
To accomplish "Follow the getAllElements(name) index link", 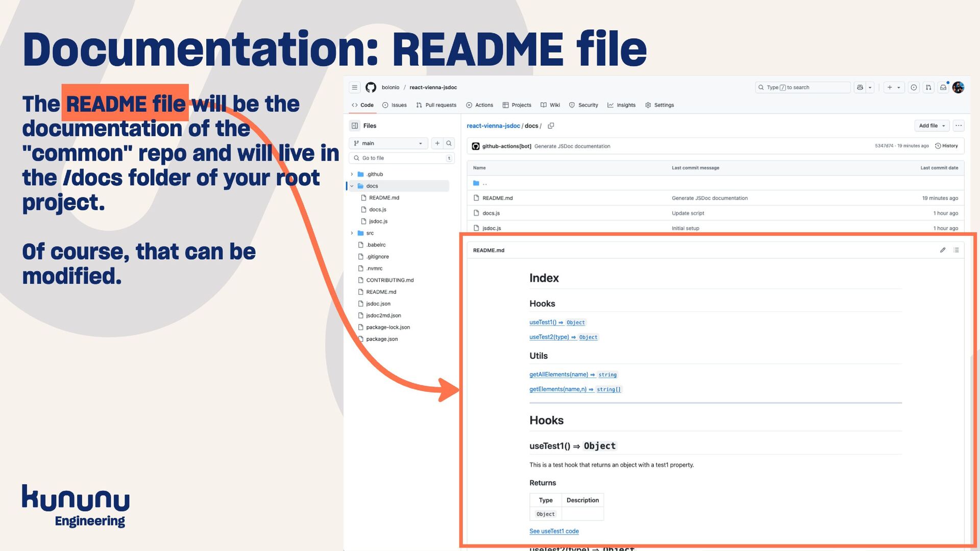I will [573, 374].
